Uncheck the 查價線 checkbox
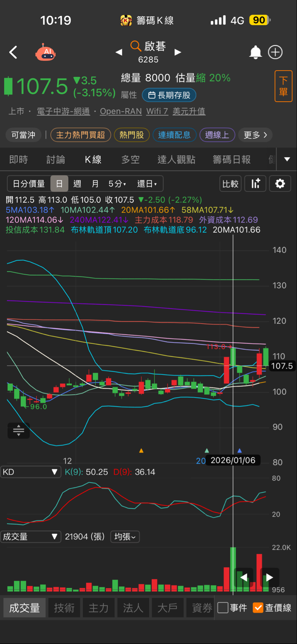This screenshot has width=297, height=644. (x=258, y=608)
